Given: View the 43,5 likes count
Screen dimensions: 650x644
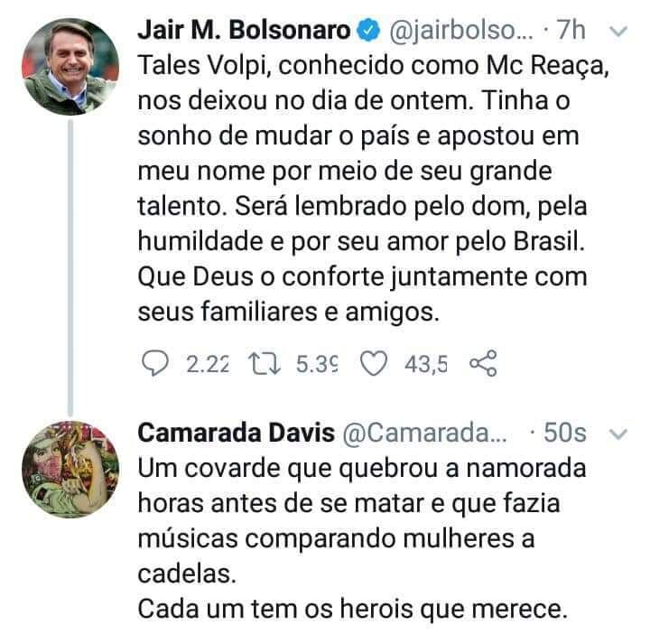Looking at the screenshot, I should (x=428, y=363).
